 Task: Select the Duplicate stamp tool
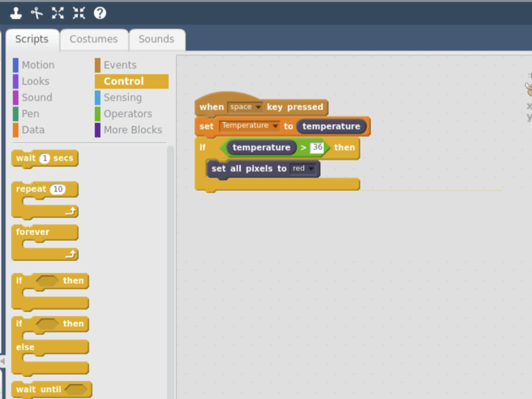pyautogui.click(x=16, y=13)
